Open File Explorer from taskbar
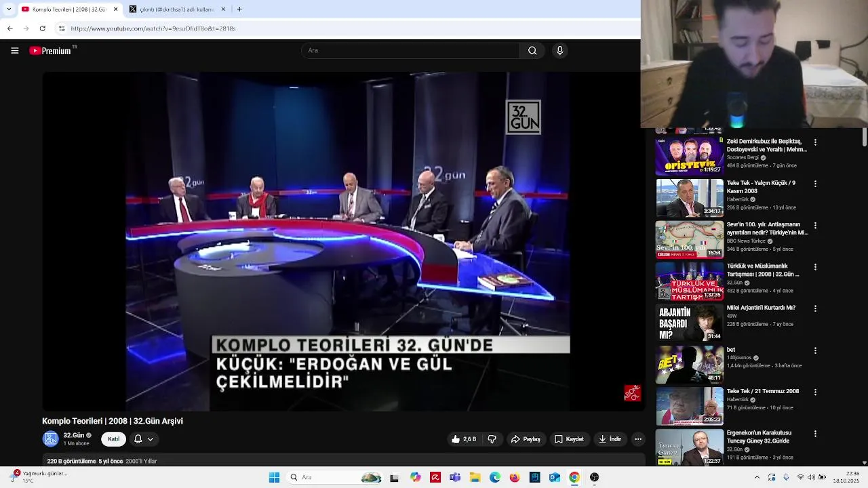Image resolution: width=868 pixels, height=488 pixels. tap(475, 477)
